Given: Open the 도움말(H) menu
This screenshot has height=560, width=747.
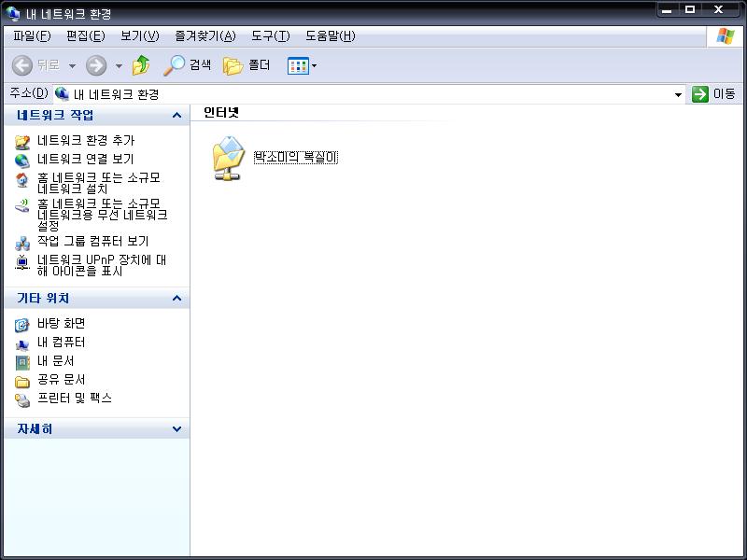Looking at the screenshot, I should 331,35.
